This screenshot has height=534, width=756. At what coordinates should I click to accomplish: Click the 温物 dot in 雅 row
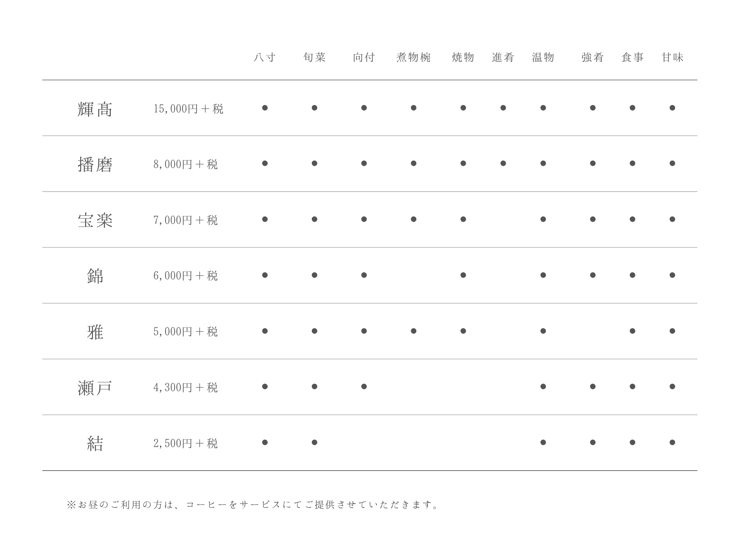point(543,331)
